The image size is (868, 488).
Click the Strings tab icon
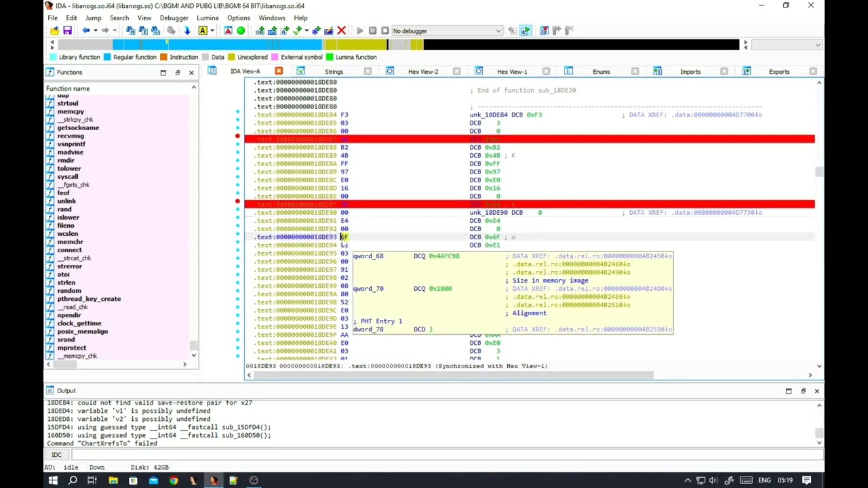(300, 71)
